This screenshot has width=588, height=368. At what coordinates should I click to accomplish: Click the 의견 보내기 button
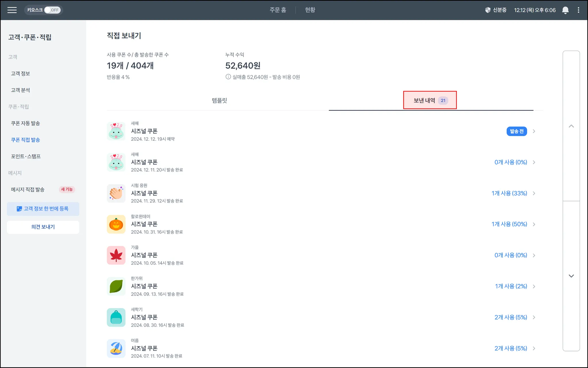(x=43, y=227)
